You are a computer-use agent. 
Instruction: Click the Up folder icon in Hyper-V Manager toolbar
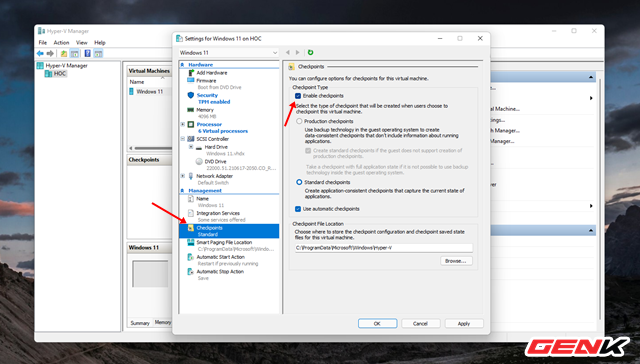pyautogui.click(x=64, y=53)
